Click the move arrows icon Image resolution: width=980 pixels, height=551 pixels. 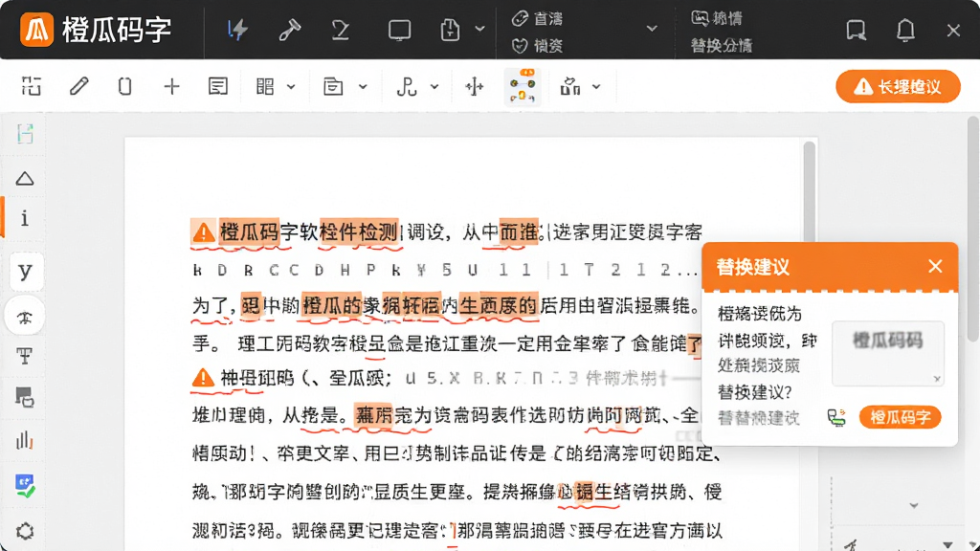click(475, 86)
